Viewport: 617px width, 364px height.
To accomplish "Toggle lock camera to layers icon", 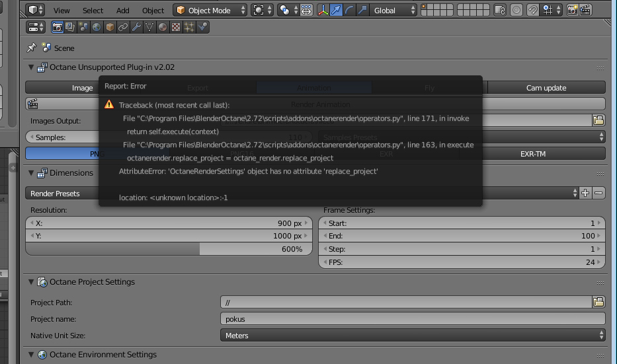I will click(x=500, y=10).
